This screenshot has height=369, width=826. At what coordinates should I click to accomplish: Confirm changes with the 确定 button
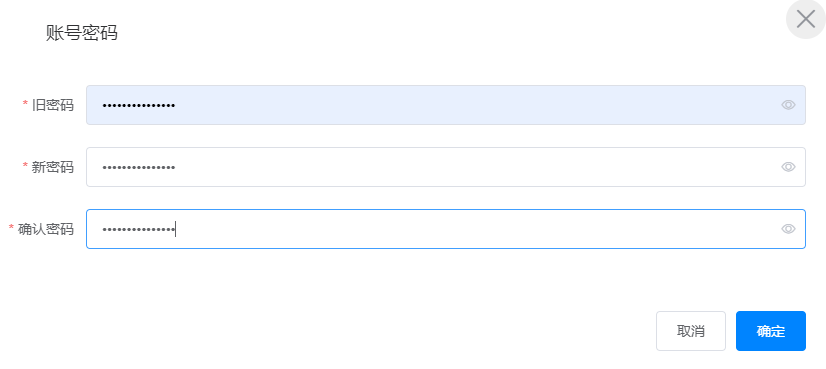(771, 331)
